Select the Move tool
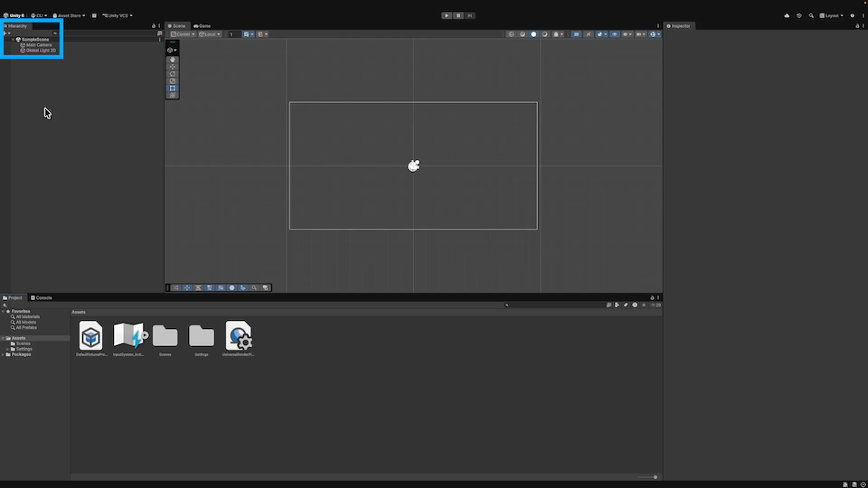 tap(173, 66)
